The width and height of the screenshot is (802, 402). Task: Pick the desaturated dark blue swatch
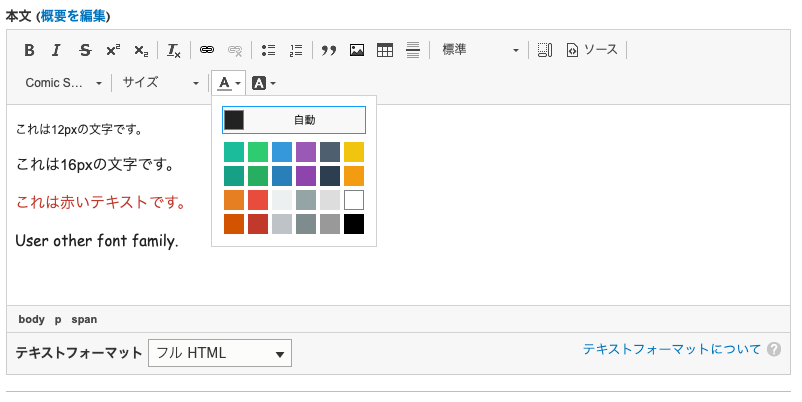(330, 176)
